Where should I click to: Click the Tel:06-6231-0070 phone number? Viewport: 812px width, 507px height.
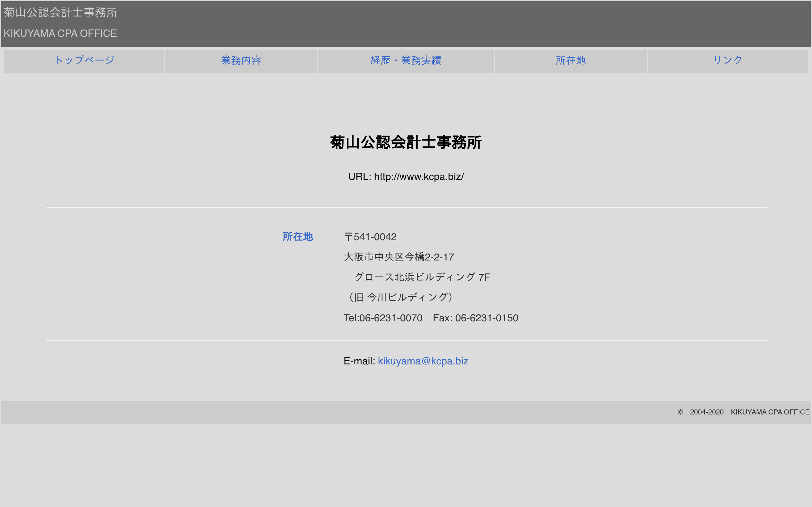[x=383, y=318]
